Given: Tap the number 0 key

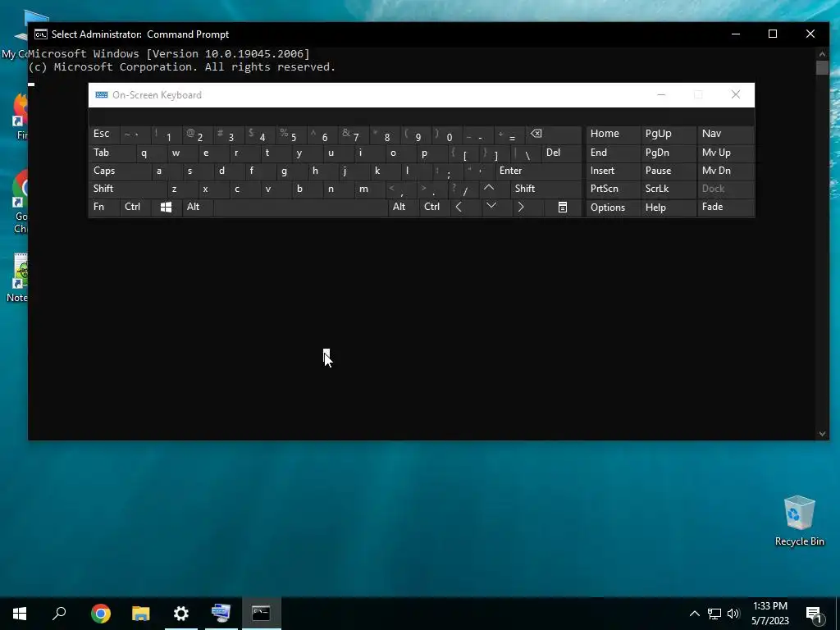Looking at the screenshot, I should click(x=447, y=135).
